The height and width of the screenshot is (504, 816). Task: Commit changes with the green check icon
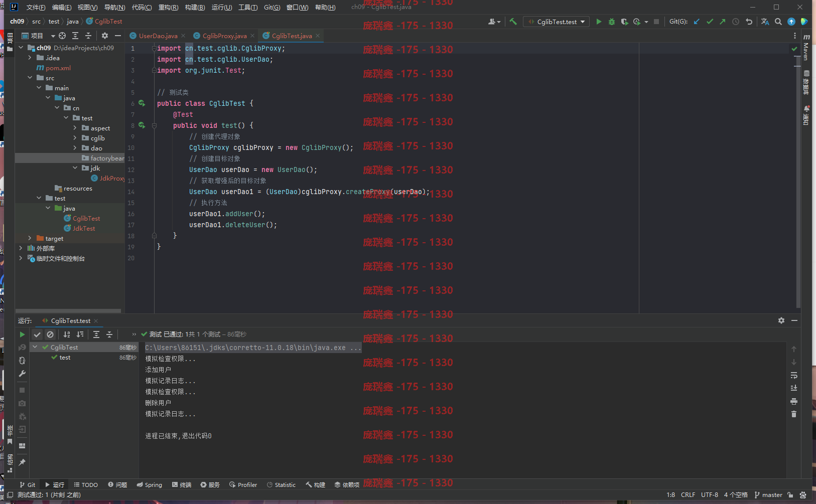click(710, 22)
